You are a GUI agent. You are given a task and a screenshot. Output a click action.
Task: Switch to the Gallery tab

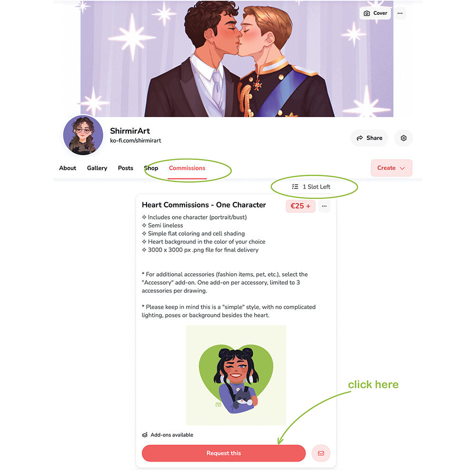click(97, 168)
